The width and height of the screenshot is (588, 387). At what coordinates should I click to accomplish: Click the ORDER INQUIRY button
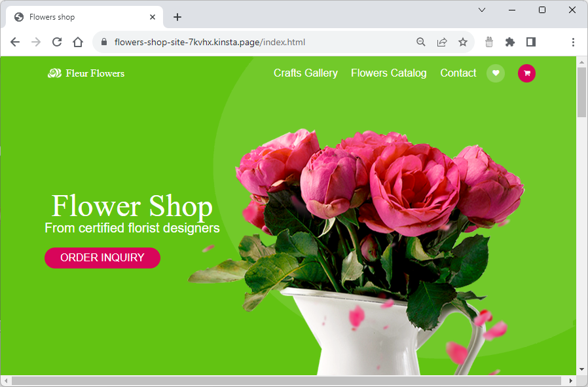pos(102,258)
